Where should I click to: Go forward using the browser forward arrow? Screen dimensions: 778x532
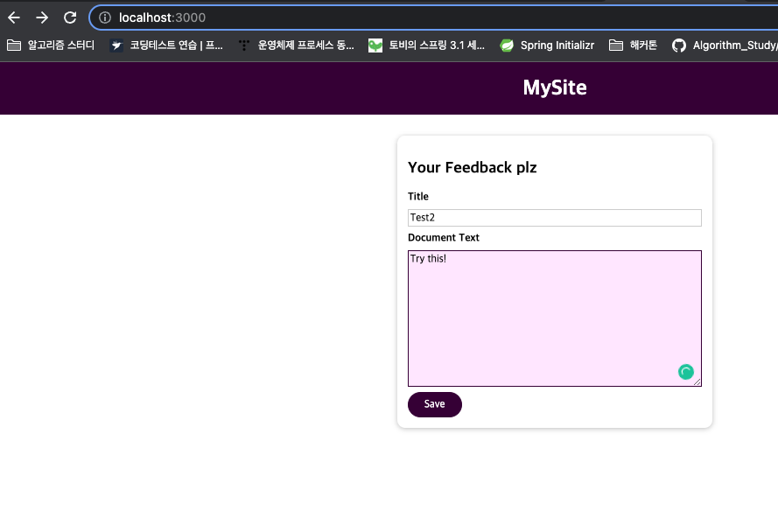click(x=42, y=17)
